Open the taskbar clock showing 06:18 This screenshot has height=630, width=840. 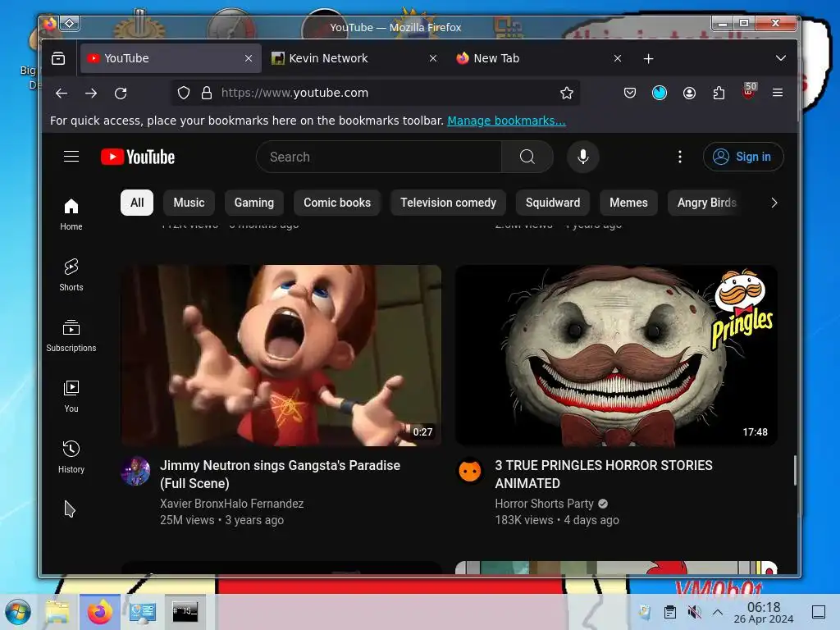764,612
